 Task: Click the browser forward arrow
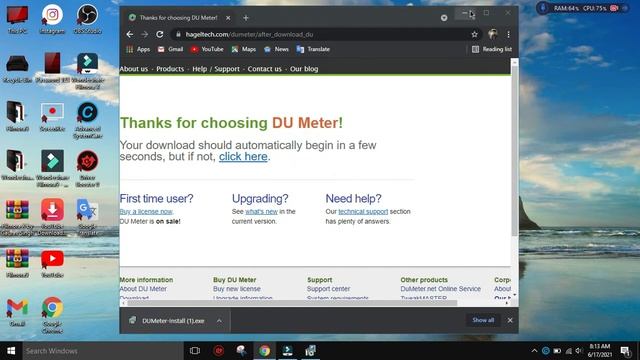click(x=144, y=35)
